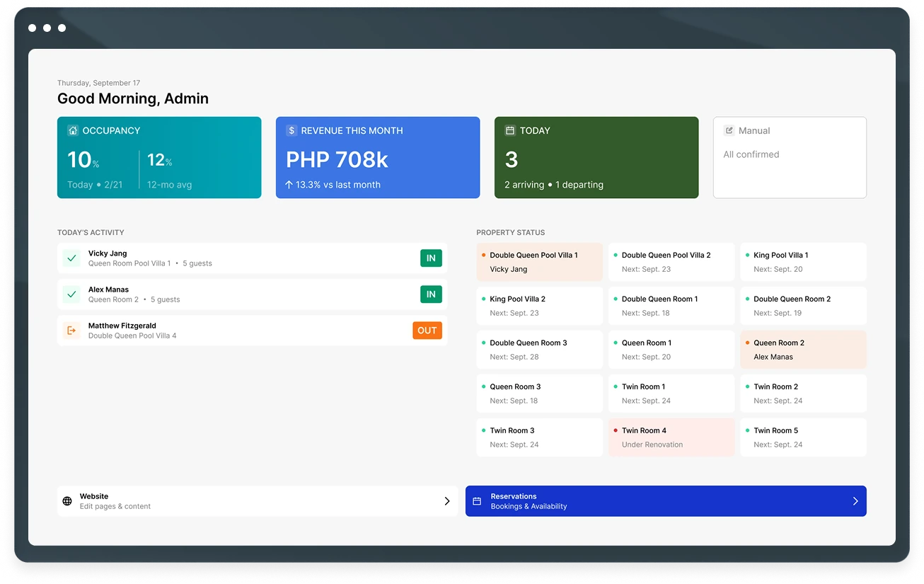Open the King Pool Villa 2 status card
The image size is (924, 584).
pos(540,306)
